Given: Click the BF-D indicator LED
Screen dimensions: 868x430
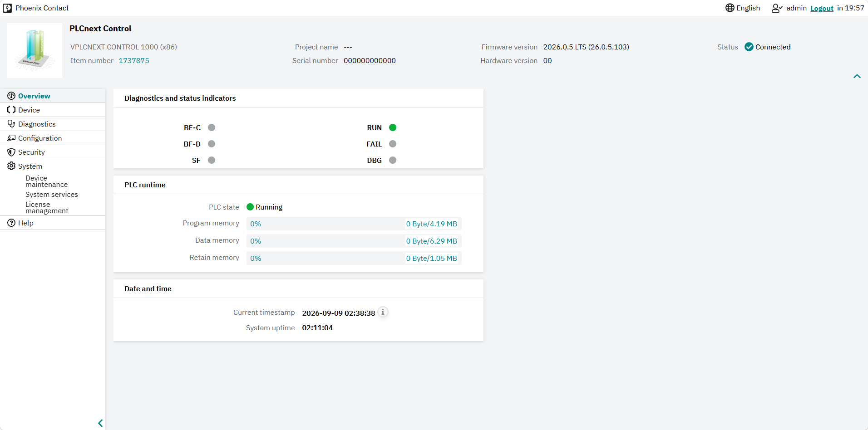Looking at the screenshot, I should click(212, 144).
